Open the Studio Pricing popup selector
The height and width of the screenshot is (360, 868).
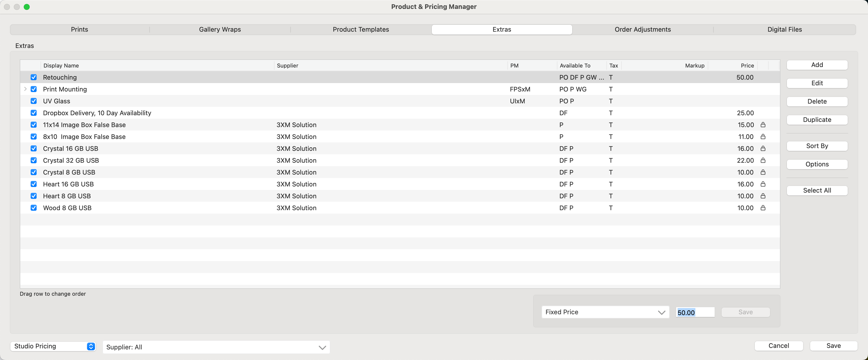pos(53,346)
